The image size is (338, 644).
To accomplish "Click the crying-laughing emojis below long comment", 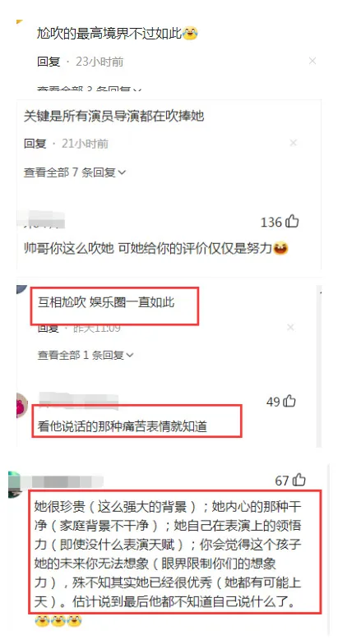I will 58,620.
